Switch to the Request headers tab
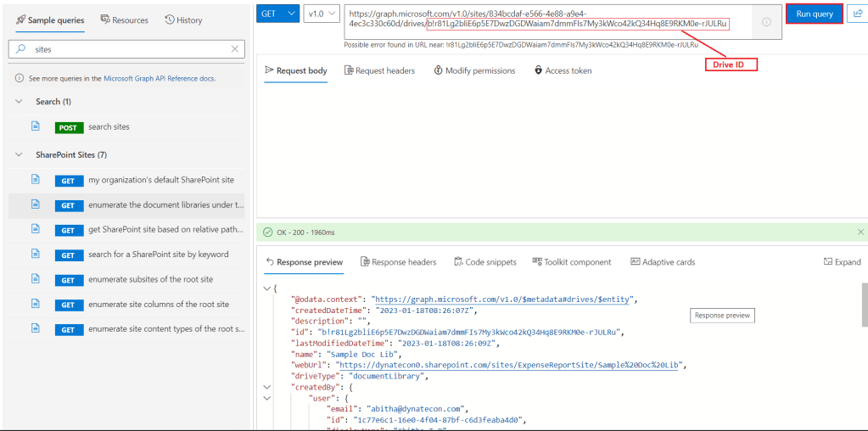 point(379,70)
